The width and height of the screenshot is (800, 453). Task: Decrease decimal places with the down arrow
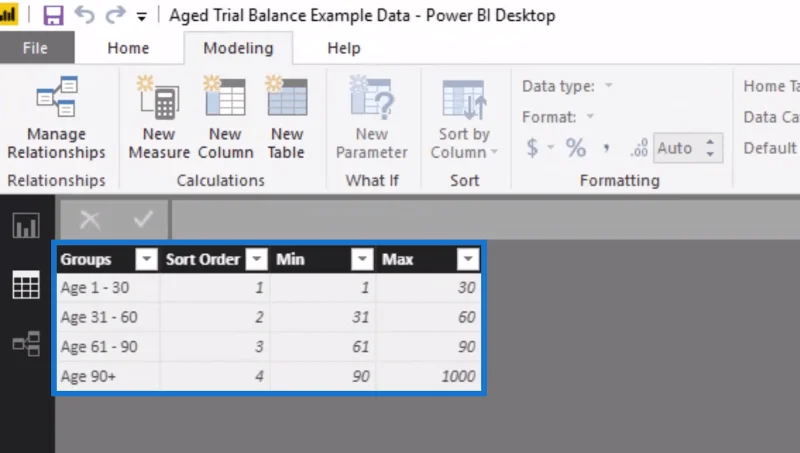tap(710, 154)
